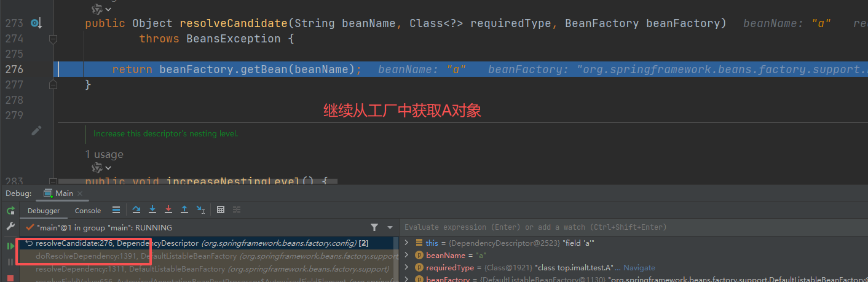Screen dimensions: 868x282
Task: Switch to the Console tab
Action: 88,211
